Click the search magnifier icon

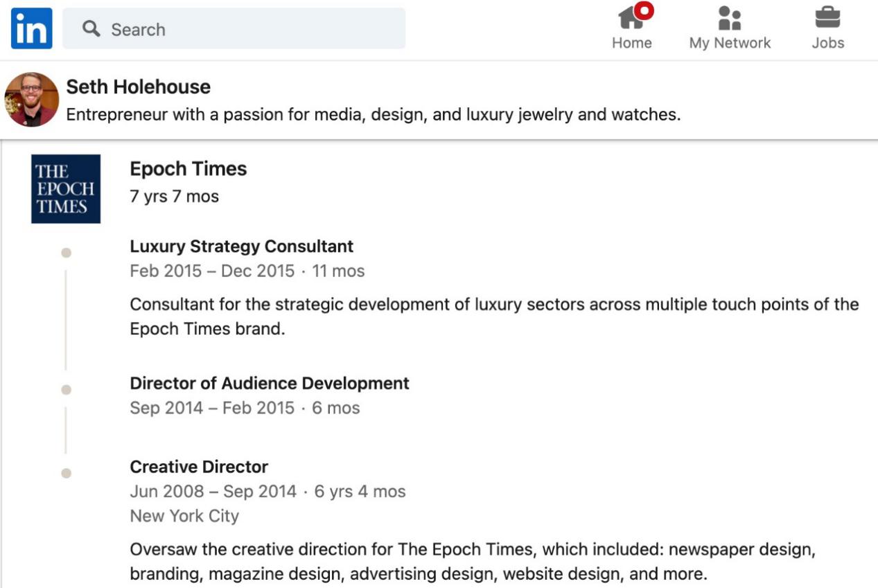click(91, 28)
